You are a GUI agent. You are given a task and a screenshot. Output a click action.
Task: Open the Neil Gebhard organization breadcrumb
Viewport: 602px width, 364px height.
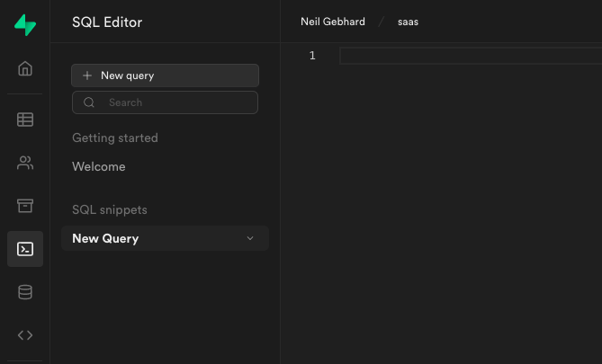tap(333, 22)
